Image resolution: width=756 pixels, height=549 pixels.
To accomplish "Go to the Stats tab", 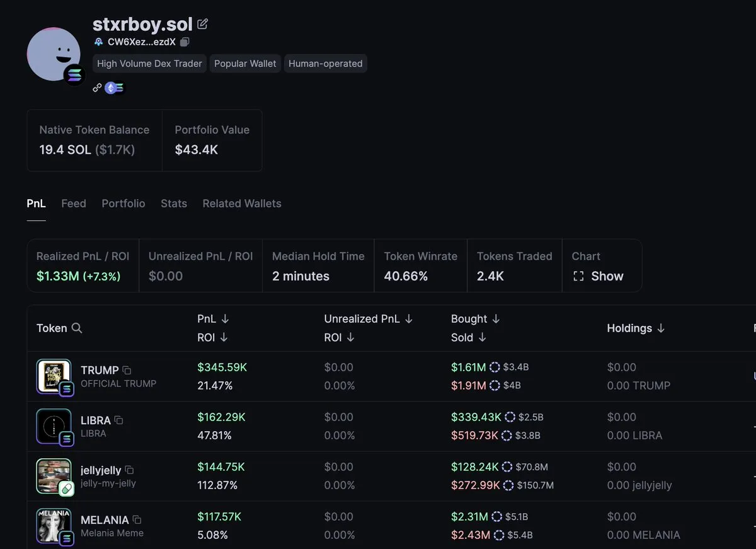I will (x=174, y=204).
